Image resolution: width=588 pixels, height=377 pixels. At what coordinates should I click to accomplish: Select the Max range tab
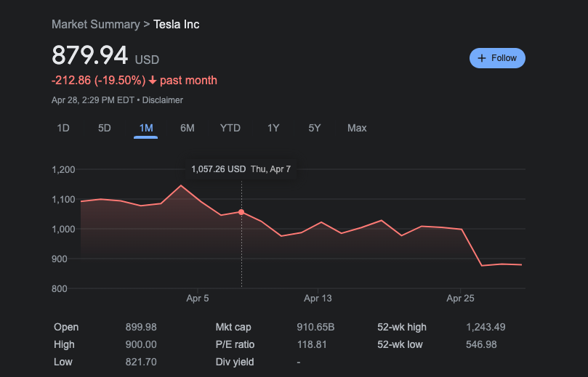coord(357,128)
